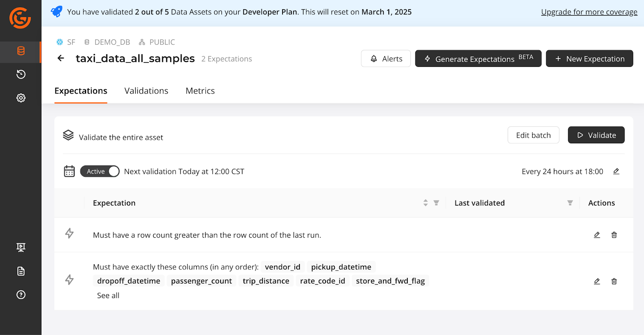The image size is (644, 335).
Task: Open the settings gear in sidebar
Action: 21,98
